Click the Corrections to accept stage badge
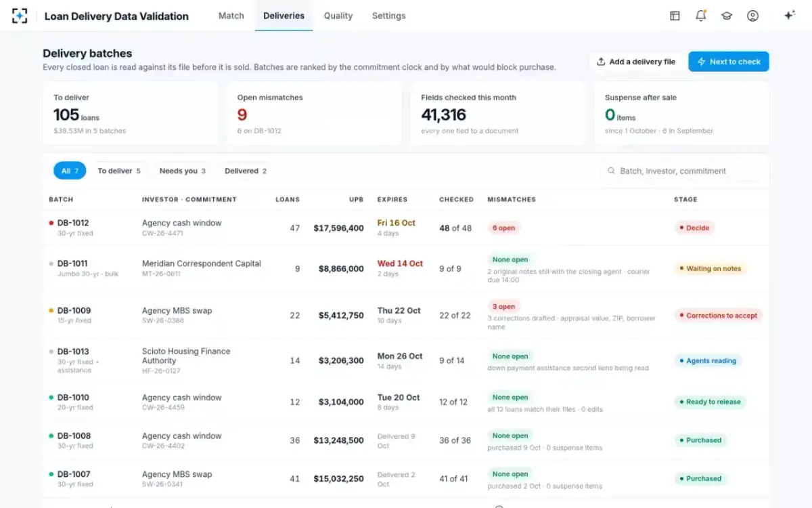 (x=719, y=316)
